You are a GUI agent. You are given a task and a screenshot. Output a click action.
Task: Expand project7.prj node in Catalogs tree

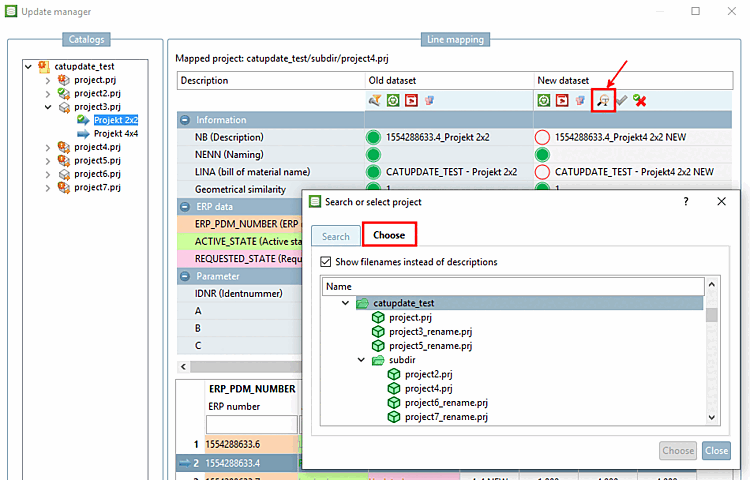(x=48, y=187)
